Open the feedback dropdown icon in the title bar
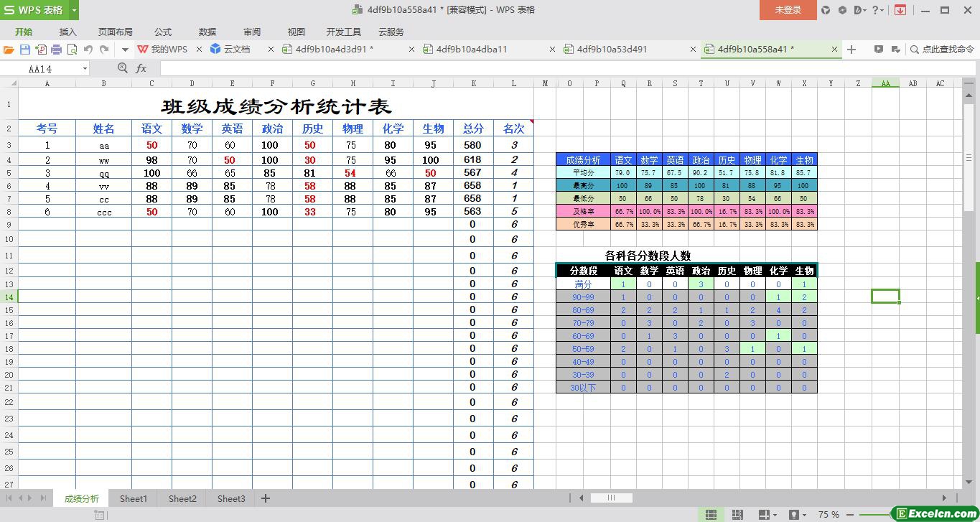 [859, 10]
